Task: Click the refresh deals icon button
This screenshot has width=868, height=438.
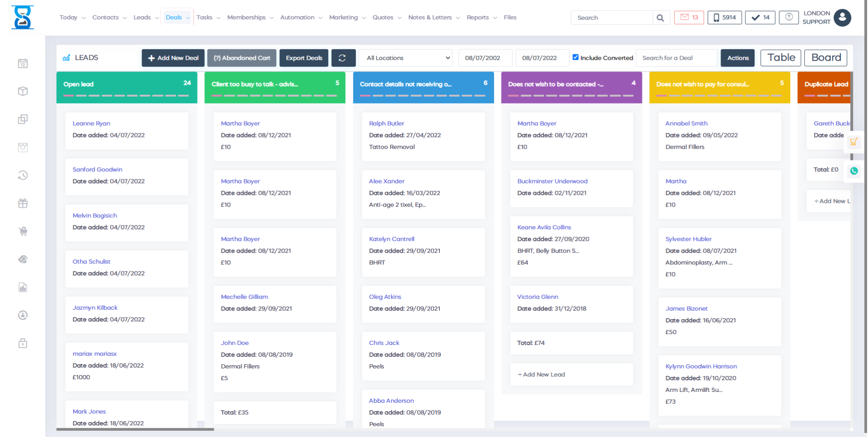Action: pyautogui.click(x=343, y=58)
